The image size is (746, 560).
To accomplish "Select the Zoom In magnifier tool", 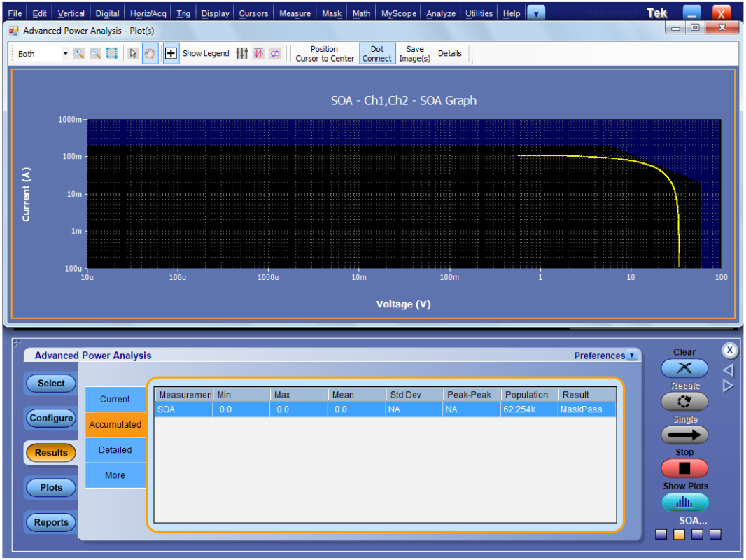I will (x=80, y=53).
